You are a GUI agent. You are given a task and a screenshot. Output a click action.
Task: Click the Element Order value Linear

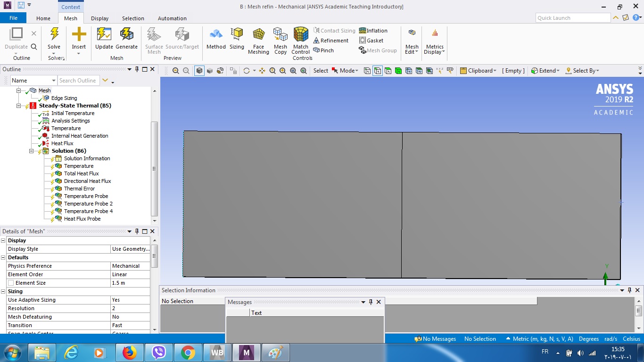point(130,274)
